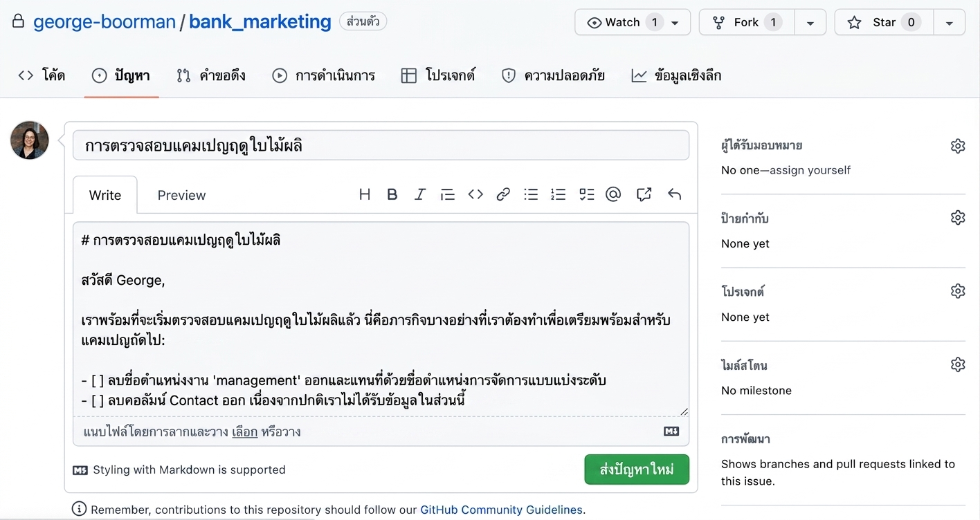The image size is (980, 520).
Task: Open the GitHub Community Guidelines link
Action: click(x=502, y=510)
